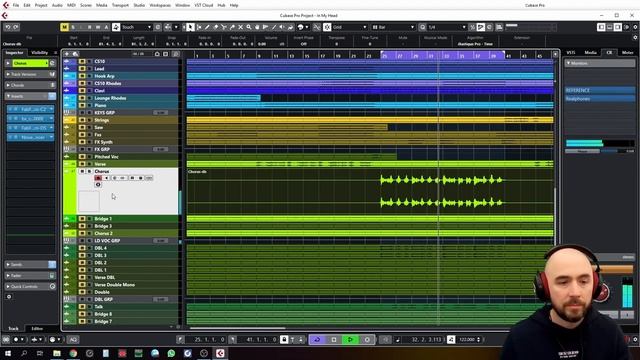This screenshot has width=640, height=360.
Task: Open WhatsApp from the taskbar
Action: (171, 353)
